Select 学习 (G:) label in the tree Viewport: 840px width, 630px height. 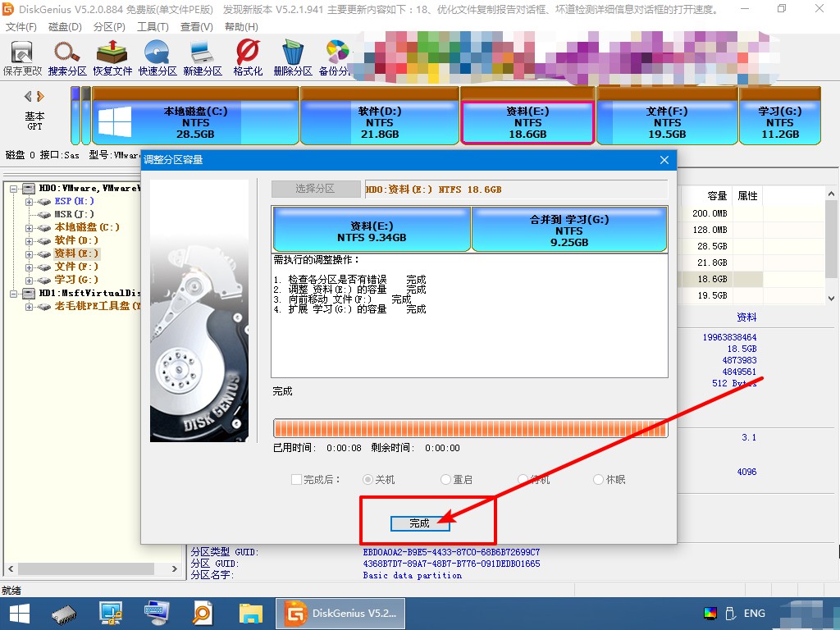click(76, 280)
